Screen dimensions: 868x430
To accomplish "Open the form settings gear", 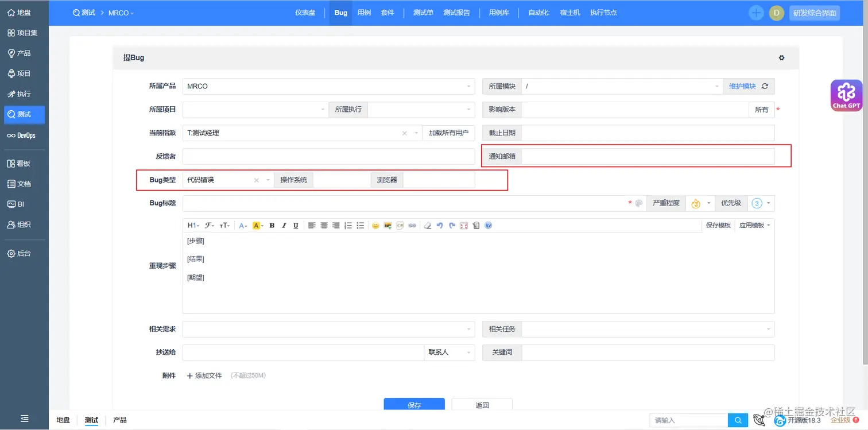I will click(x=781, y=58).
